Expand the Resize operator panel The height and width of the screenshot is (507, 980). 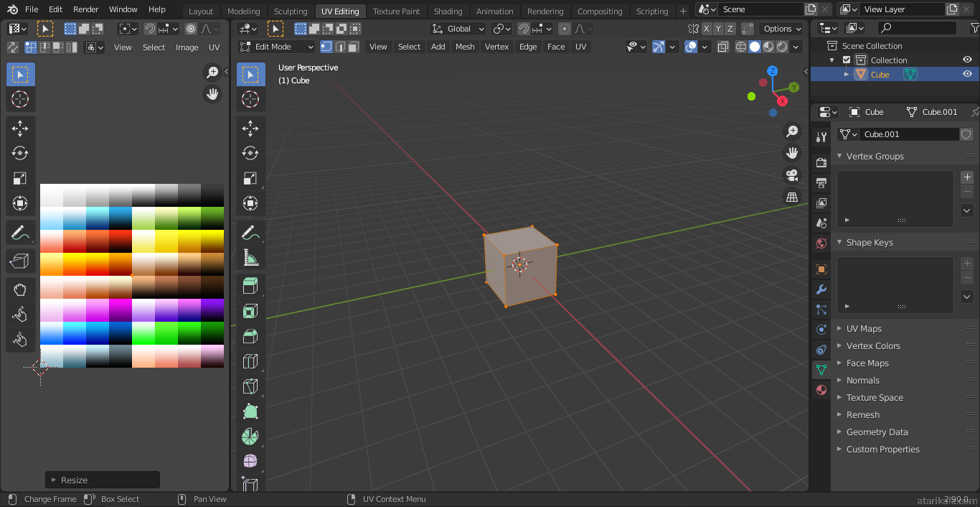103,480
